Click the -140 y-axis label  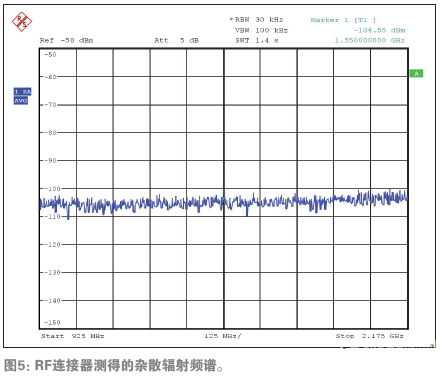tap(52, 301)
